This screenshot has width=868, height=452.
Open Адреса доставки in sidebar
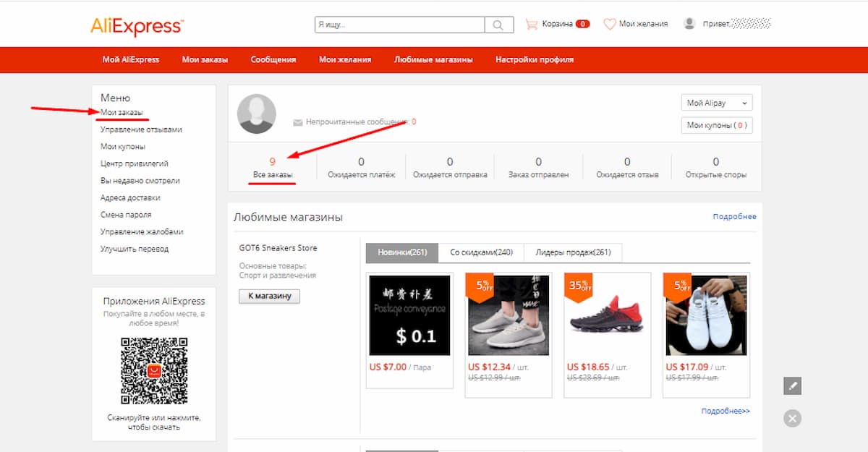point(130,197)
